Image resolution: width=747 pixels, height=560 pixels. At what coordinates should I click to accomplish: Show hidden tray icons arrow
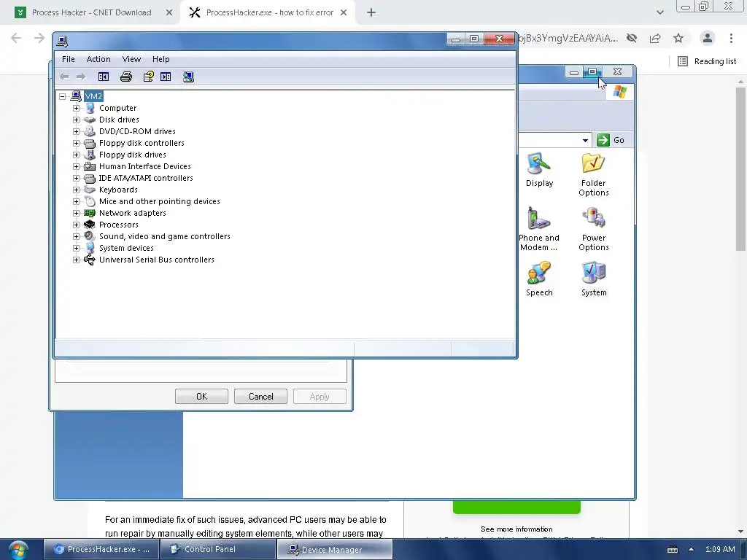[691, 549]
